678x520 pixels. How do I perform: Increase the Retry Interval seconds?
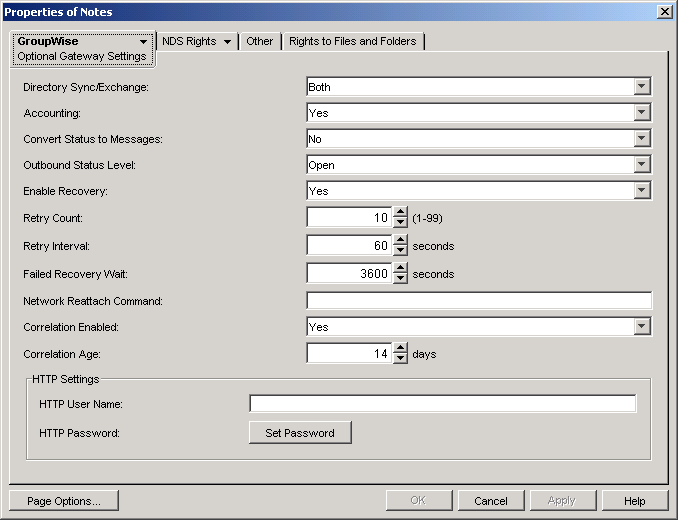click(x=400, y=240)
